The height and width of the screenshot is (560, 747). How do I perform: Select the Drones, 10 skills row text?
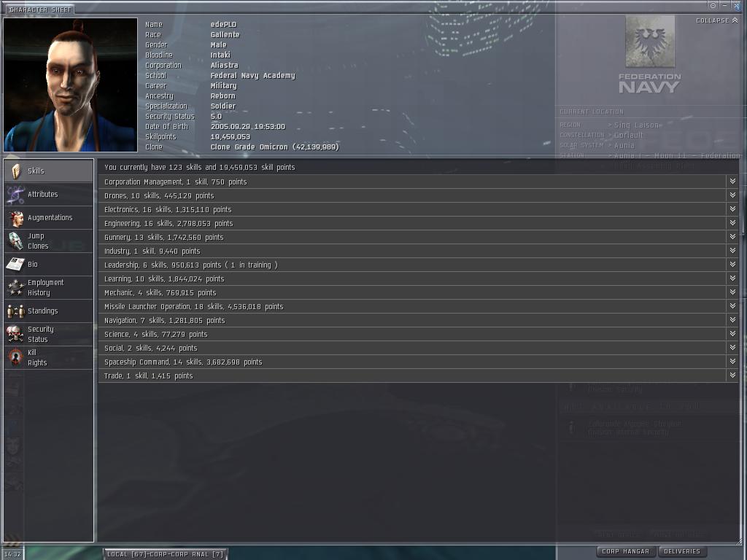(x=159, y=195)
